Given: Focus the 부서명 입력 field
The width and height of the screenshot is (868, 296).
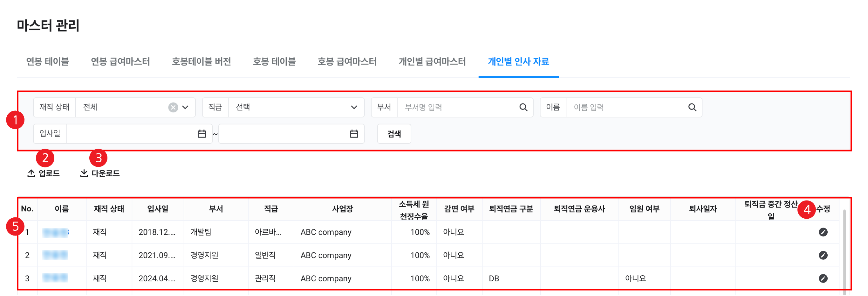Looking at the screenshot, I should (x=458, y=107).
